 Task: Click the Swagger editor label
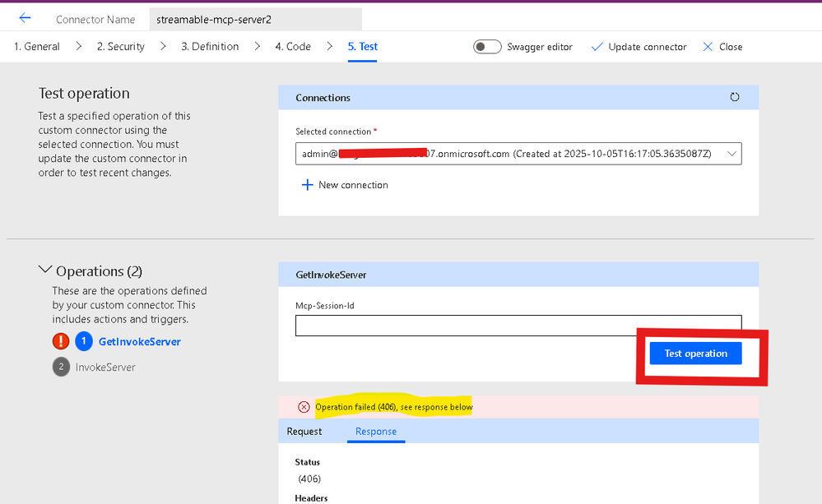540,47
